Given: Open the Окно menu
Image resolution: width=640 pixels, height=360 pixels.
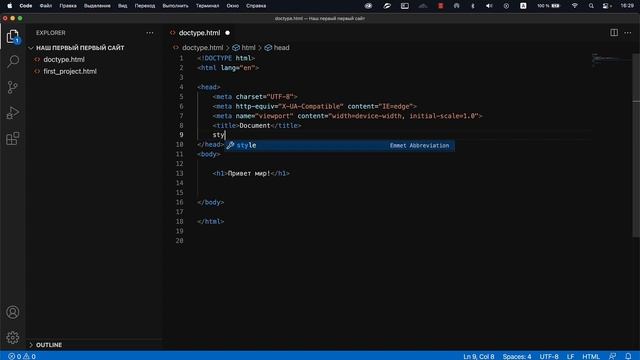Looking at the screenshot, I should coord(233,6).
